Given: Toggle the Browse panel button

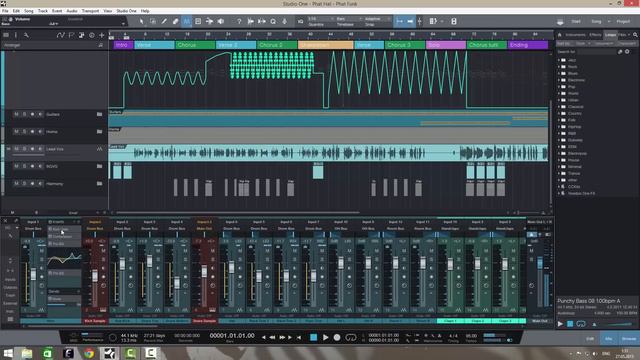Looking at the screenshot, I should pos(629,338).
